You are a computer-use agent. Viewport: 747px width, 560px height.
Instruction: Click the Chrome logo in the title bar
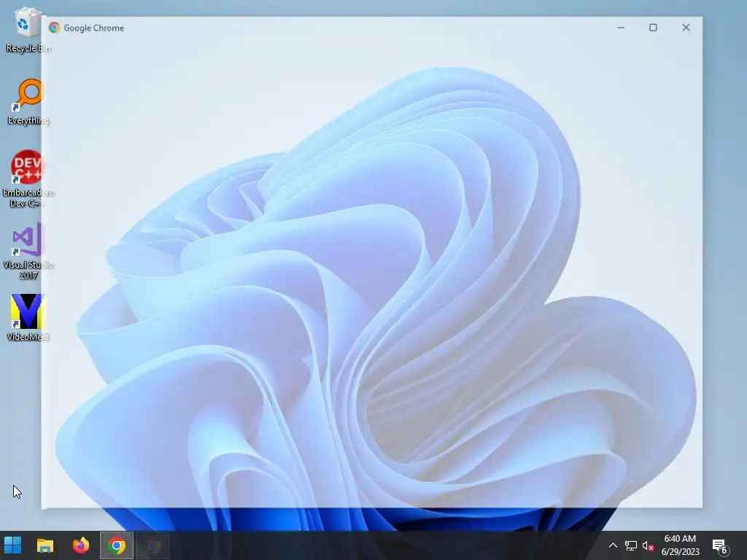54,28
